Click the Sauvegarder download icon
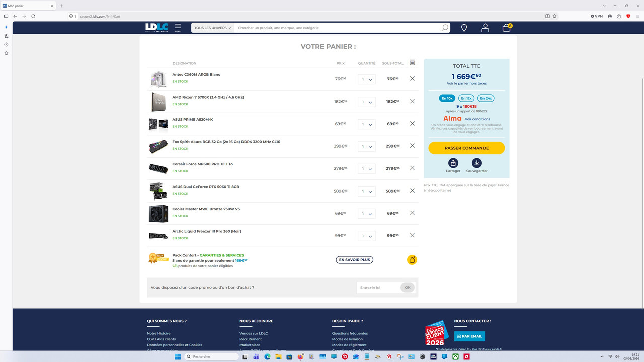Screen dimensions: 644x362 477,163
